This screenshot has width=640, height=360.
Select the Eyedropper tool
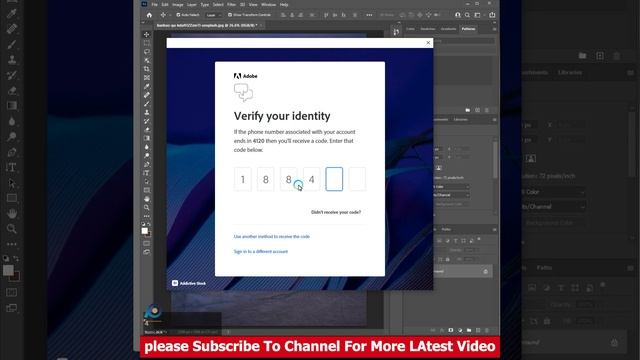[147, 87]
